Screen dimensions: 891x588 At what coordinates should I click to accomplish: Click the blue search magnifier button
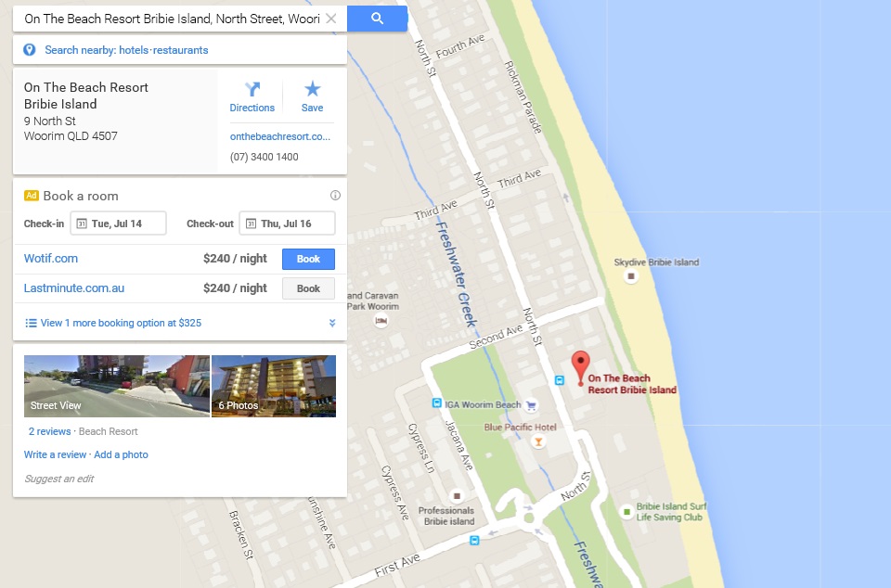(x=378, y=19)
